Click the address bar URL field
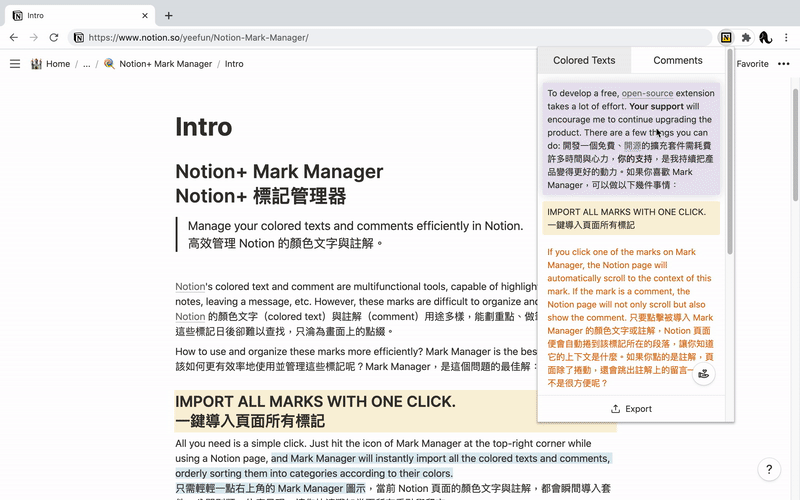Image resolution: width=800 pixels, height=500 pixels. pos(390,37)
